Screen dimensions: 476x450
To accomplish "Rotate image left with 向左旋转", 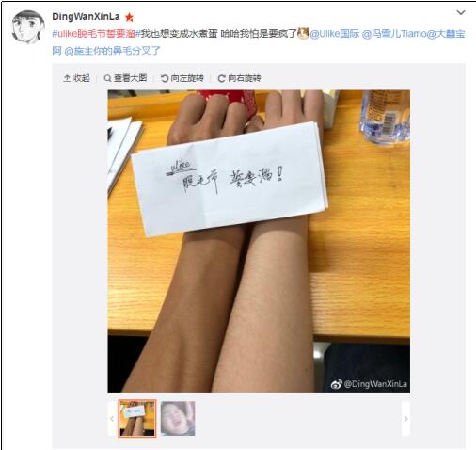I will 182,78.
